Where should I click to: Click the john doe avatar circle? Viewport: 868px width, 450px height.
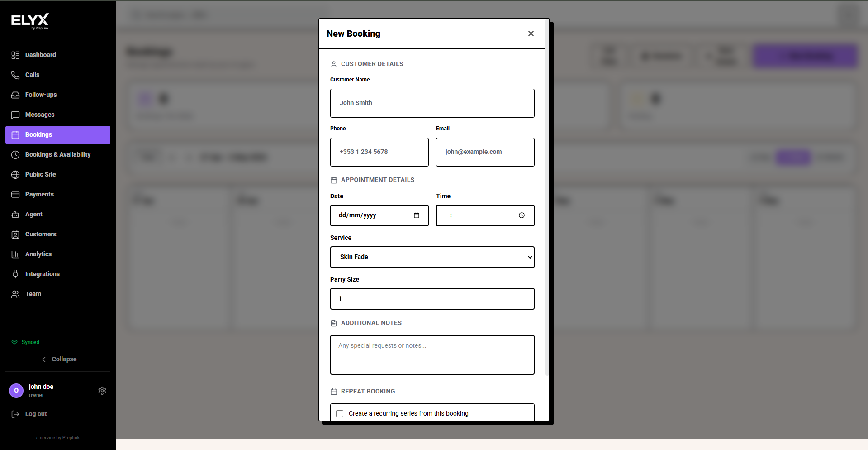(x=16, y=390)
